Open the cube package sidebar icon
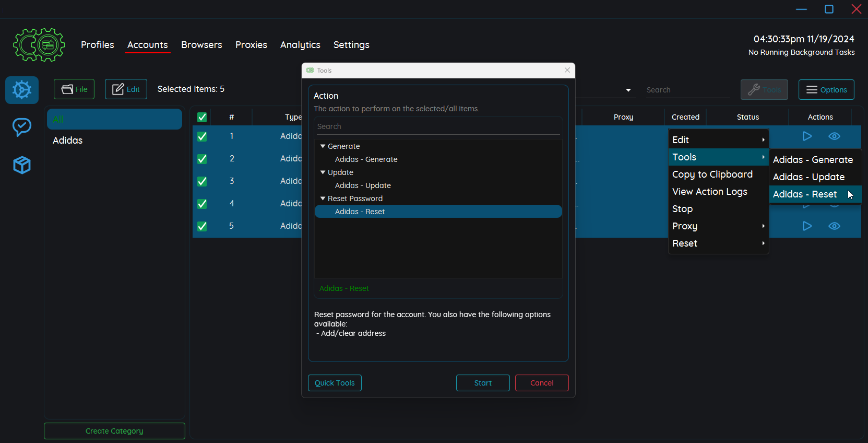This screenshot has height=443, width=868. pos(22,165)
